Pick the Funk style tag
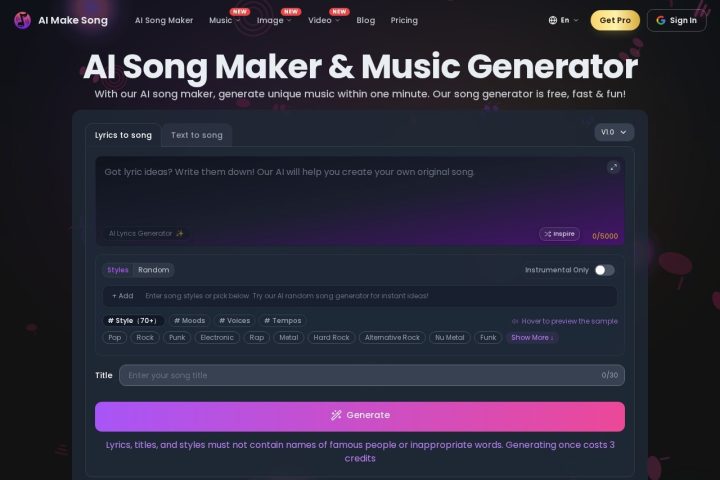Image resolution: width=720 pixels, height=480 pixels. (488, 338)
